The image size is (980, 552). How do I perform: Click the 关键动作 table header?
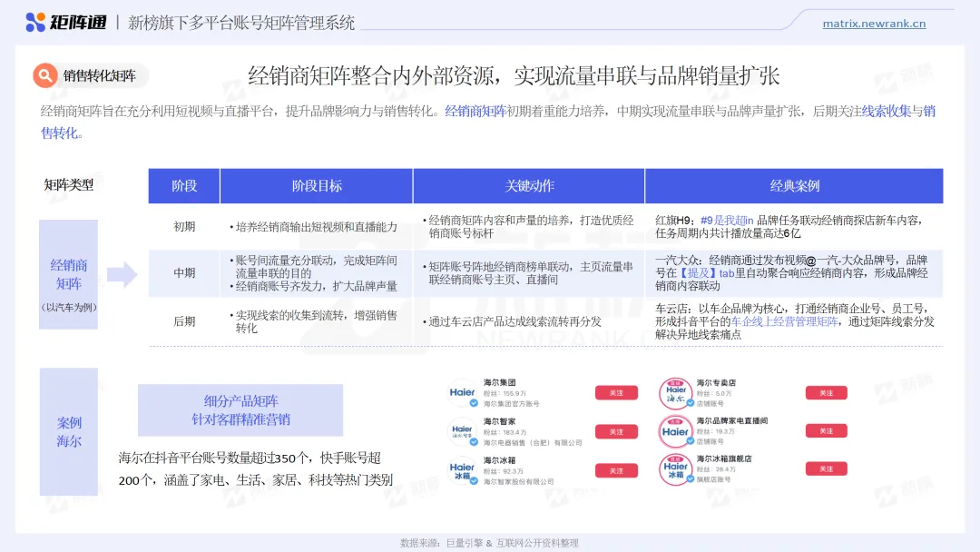coord(529,186)
